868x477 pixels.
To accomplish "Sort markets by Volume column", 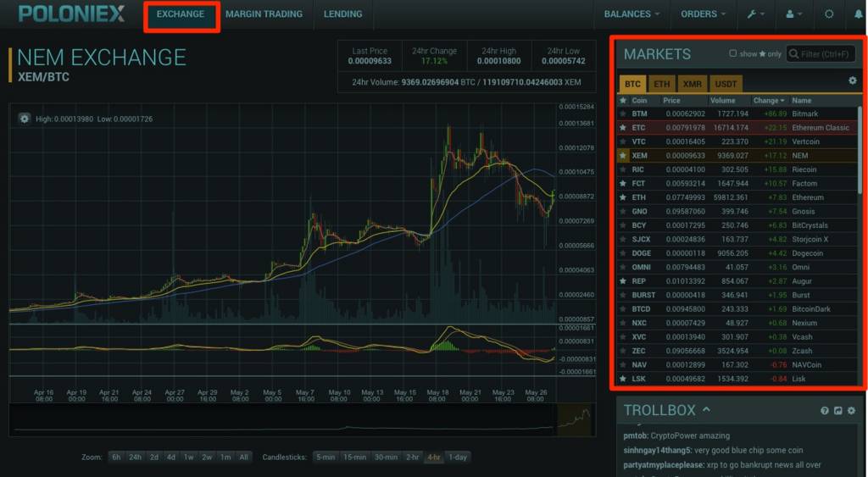I will (723, 100).
